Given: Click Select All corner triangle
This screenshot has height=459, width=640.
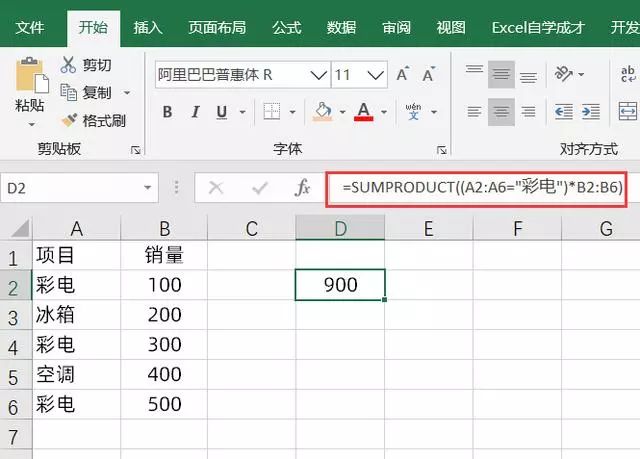Looking at the screenshot, I should [x=20, y=228].
